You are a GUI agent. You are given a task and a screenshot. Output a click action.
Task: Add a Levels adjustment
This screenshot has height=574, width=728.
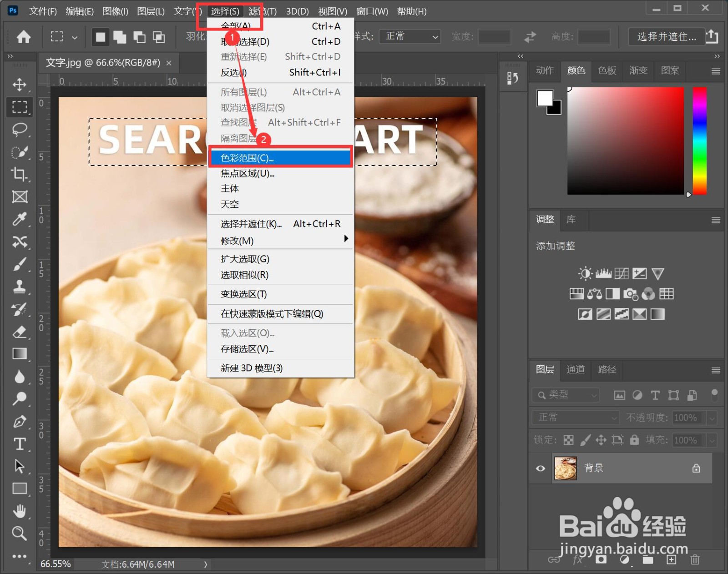[x=603, y=273]
